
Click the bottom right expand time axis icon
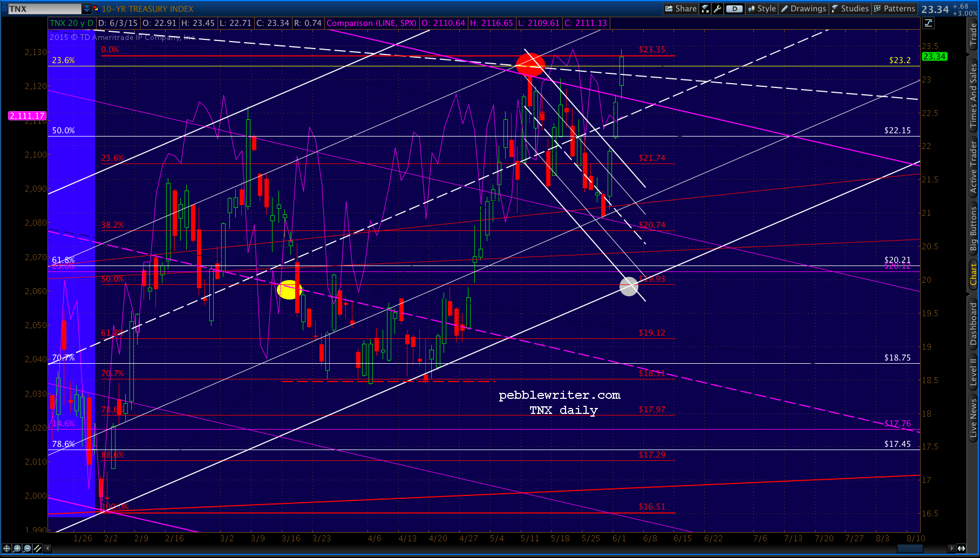pyautogui.click(x=962, y=548)
